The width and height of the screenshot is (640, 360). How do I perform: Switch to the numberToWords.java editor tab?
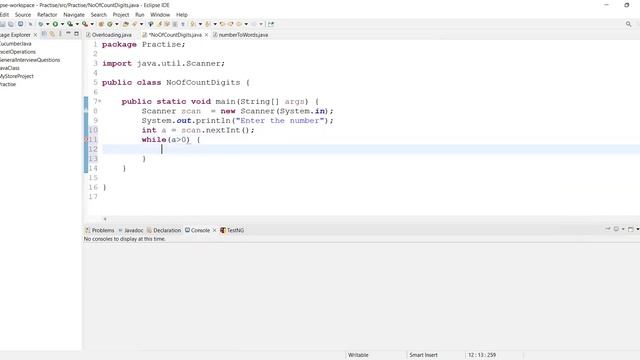pyautogui.click(x=240, y=35)
